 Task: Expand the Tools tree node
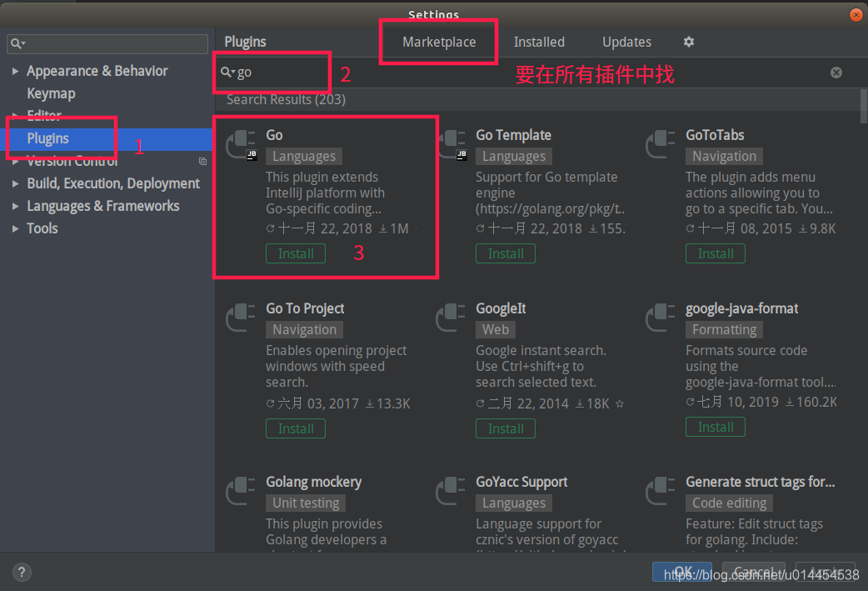pyautogui.click(x=16, y=228)
